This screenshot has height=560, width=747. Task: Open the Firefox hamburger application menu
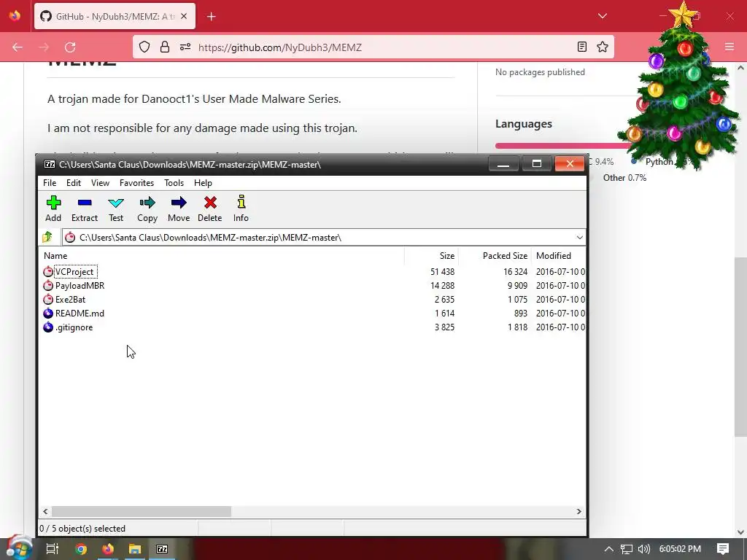tap(729, 47)
